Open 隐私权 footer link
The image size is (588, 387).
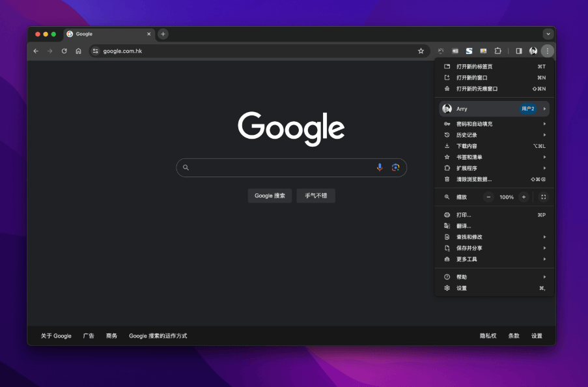[488, 336]
